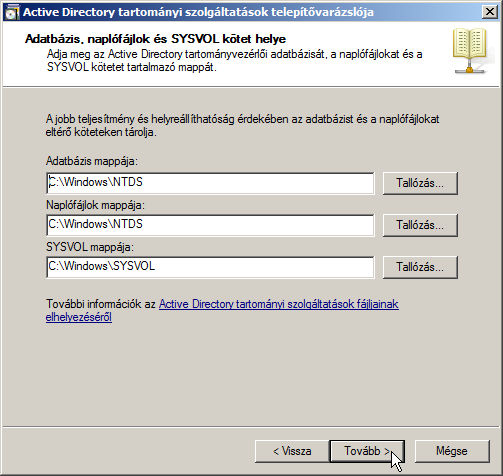503x476 pixels.
Task: Click the window title text
Action: click(198, 12)
